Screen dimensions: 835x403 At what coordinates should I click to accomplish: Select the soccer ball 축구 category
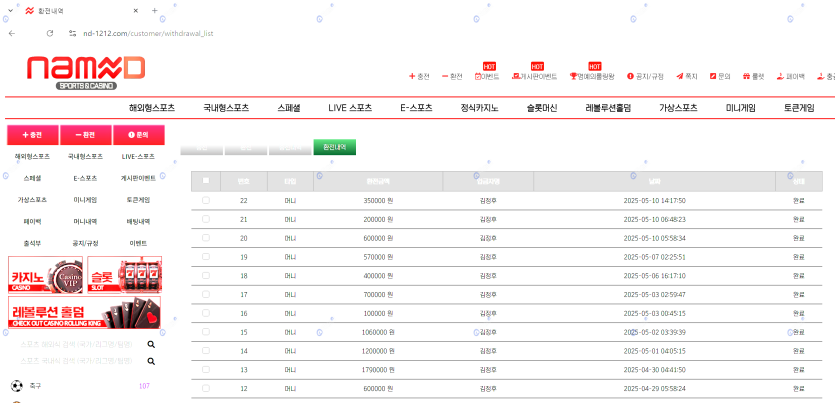[x=17, y=385]
